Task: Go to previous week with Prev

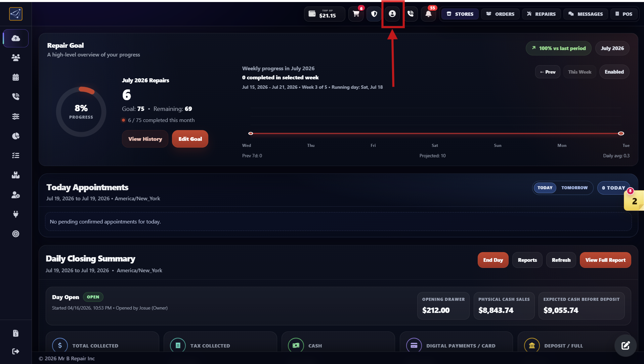Action: click(548, 72)
